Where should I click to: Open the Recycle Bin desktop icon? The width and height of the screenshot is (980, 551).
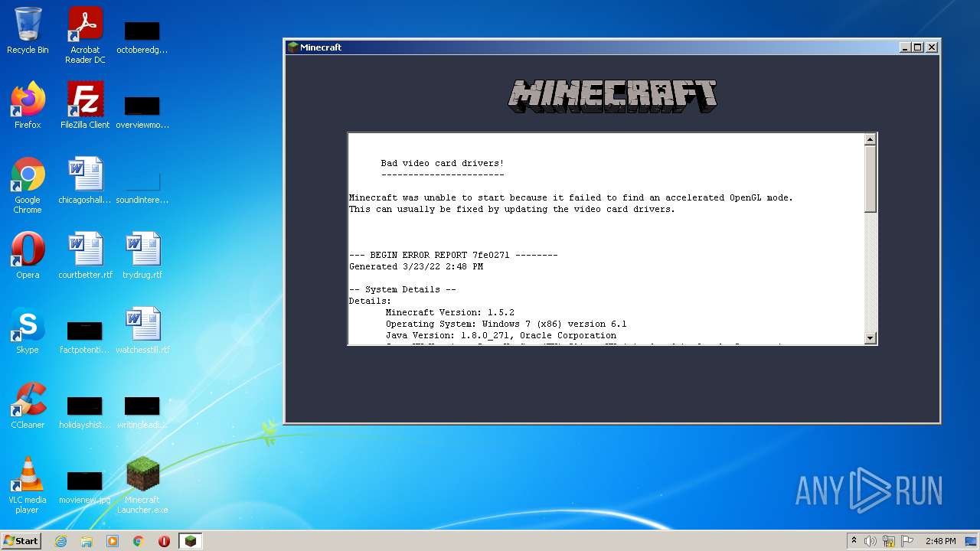(28, 31)
